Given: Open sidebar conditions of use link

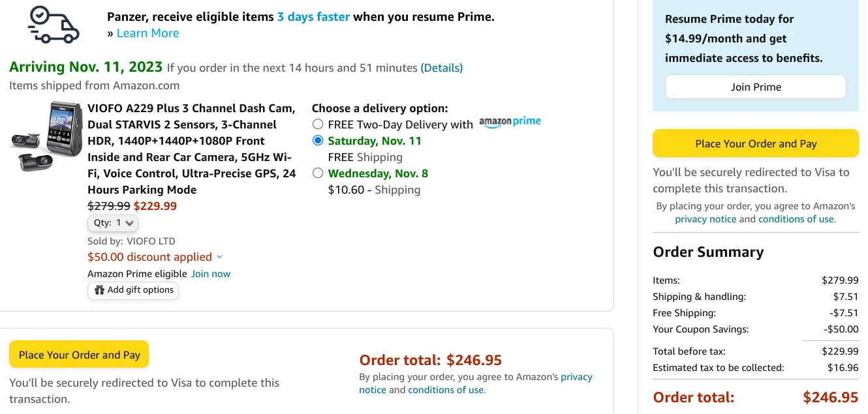Looking at the screenshot, I should (x=796, y=219).
